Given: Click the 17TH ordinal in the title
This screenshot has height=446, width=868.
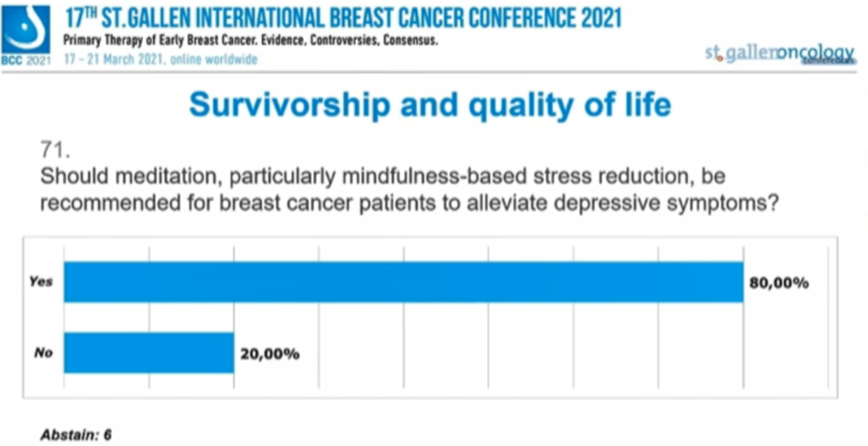Looking at the screenshot, I should tap(82, 19).
